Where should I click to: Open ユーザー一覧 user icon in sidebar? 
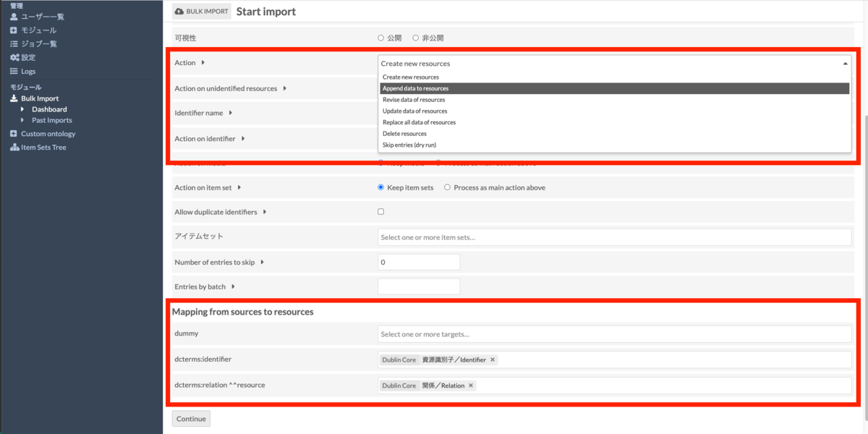pos(14,16)
